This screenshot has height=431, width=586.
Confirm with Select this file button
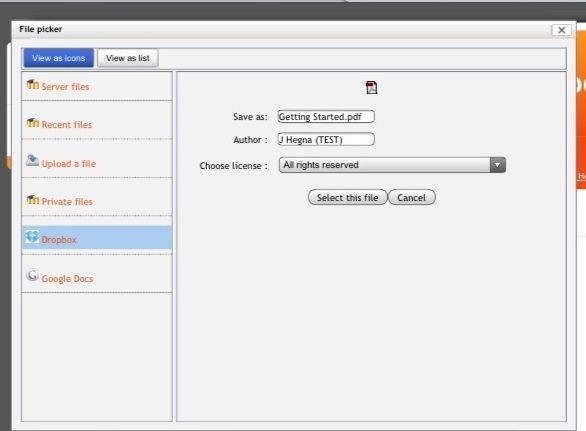point(348,197)
